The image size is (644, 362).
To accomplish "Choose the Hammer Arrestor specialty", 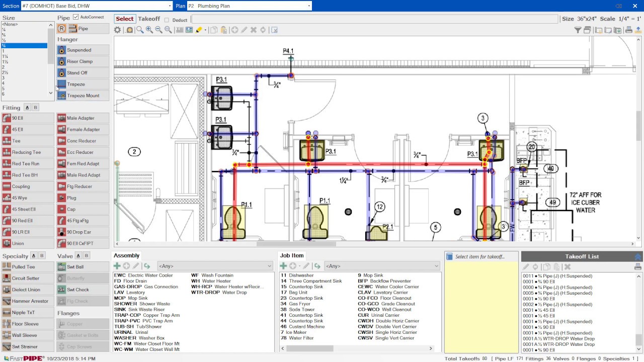I will click(x=28, y=301).
